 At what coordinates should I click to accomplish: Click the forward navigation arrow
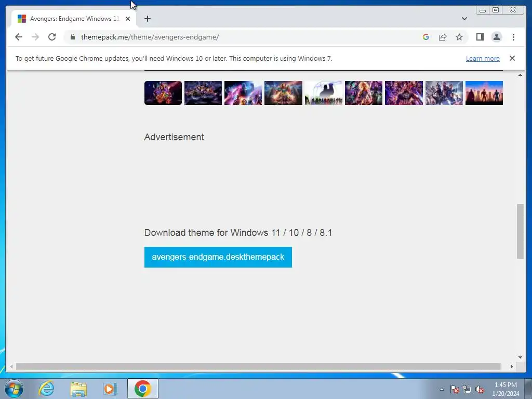pyautogui.click(x=35, y=37)
